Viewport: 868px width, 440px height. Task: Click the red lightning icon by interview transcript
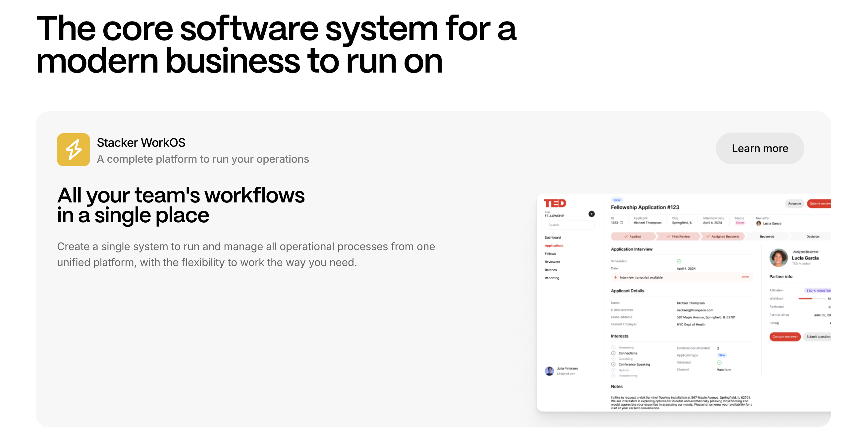point(616,277)
